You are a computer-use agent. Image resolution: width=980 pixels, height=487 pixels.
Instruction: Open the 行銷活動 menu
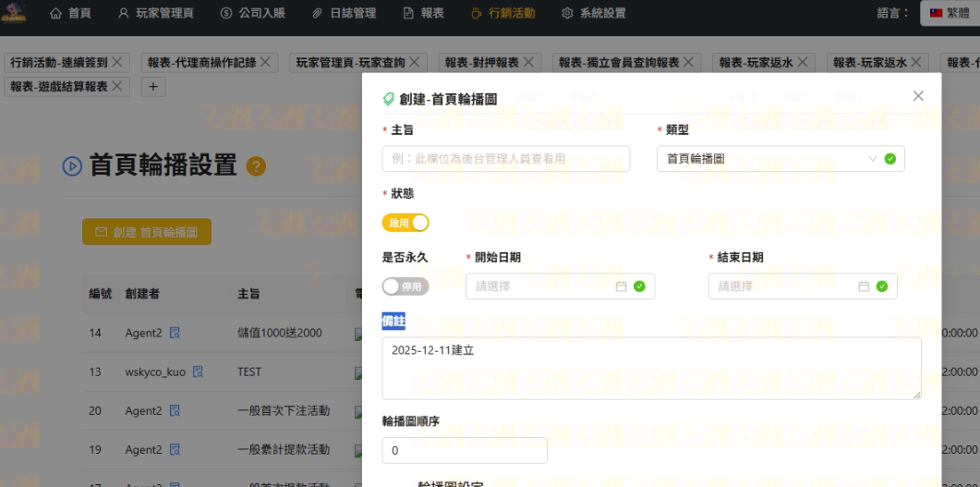click(x=502, y=14)
